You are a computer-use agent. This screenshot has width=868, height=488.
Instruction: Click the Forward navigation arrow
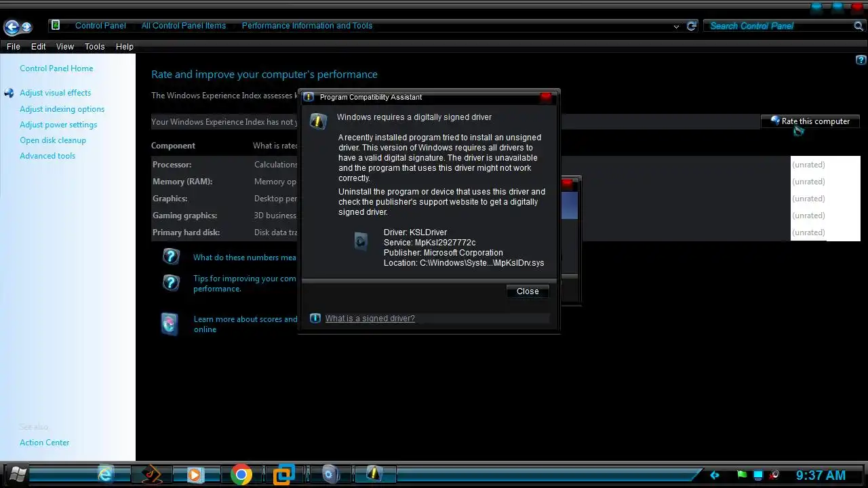[27, 27]
